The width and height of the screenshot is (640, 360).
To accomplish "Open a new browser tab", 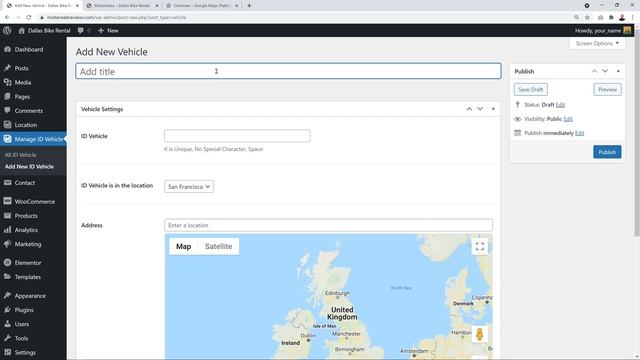I will 249,6.
